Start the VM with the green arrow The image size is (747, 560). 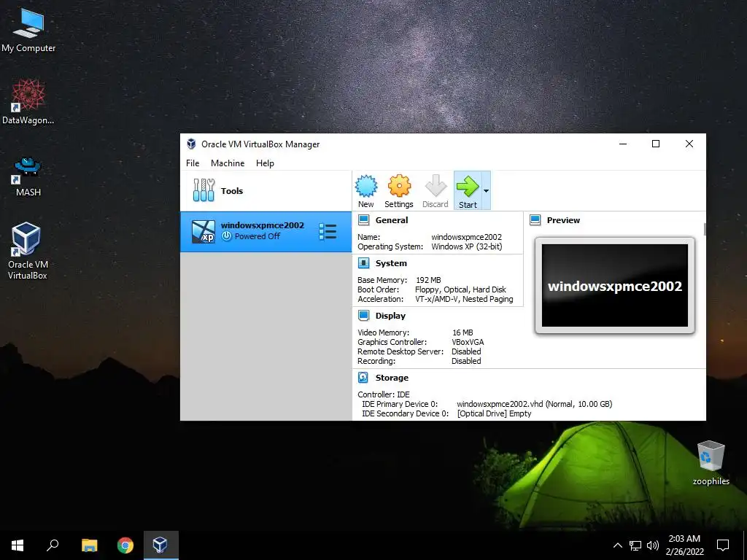(x=468, y=186)
